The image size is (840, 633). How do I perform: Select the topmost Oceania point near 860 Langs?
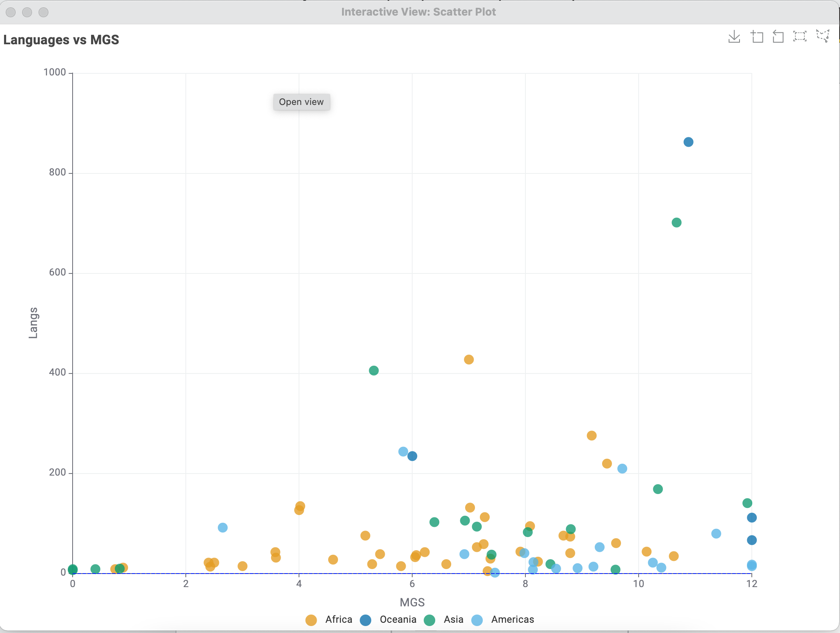[688, 142]
